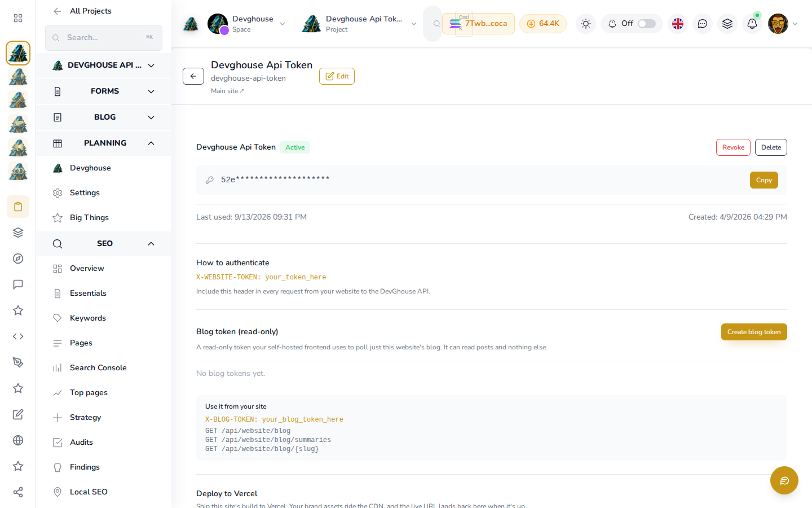Expand the FORMS section
The height and width of the screenshot is (508, 812).
(x=104, y=91)
